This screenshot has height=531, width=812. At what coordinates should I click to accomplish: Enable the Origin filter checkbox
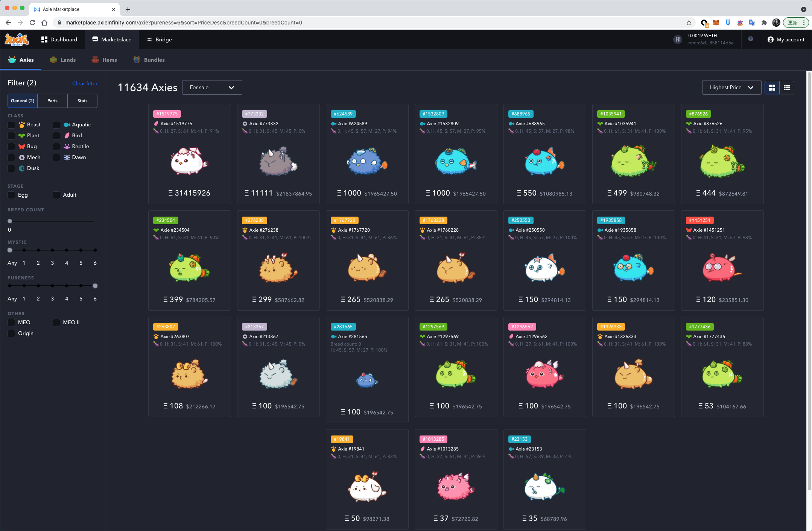[x=11, y=333]
